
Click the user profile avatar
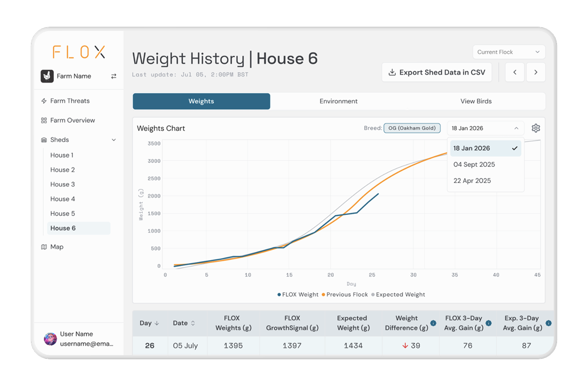point(50,339)
